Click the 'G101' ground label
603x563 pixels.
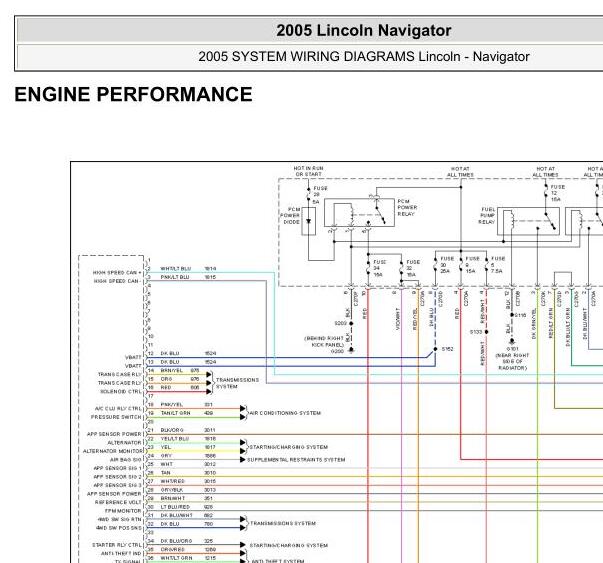512,349
